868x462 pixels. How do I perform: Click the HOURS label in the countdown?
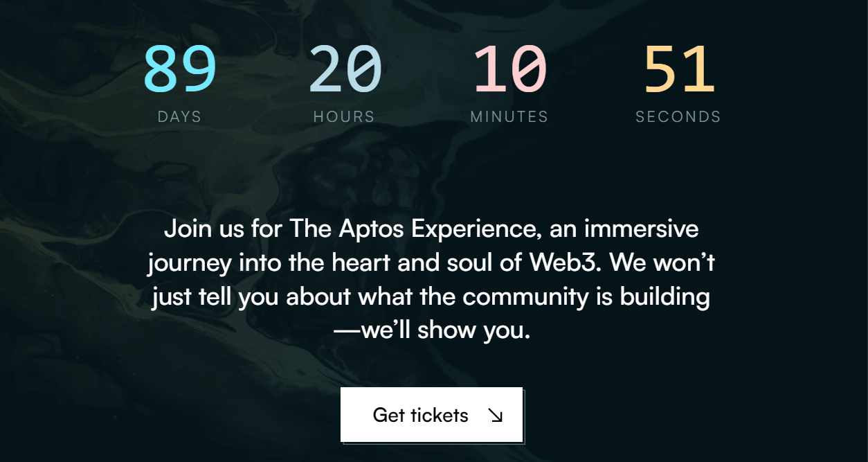(343, 116)
